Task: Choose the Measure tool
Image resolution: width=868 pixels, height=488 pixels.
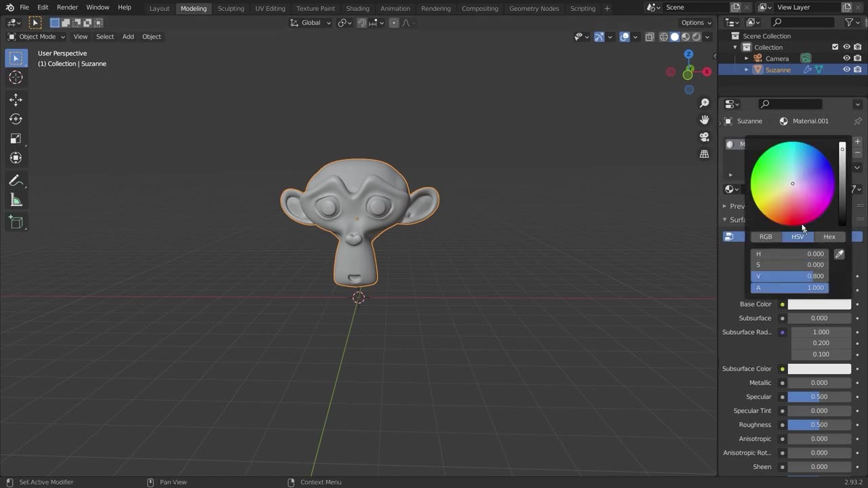Action: [x=16, y=200]
